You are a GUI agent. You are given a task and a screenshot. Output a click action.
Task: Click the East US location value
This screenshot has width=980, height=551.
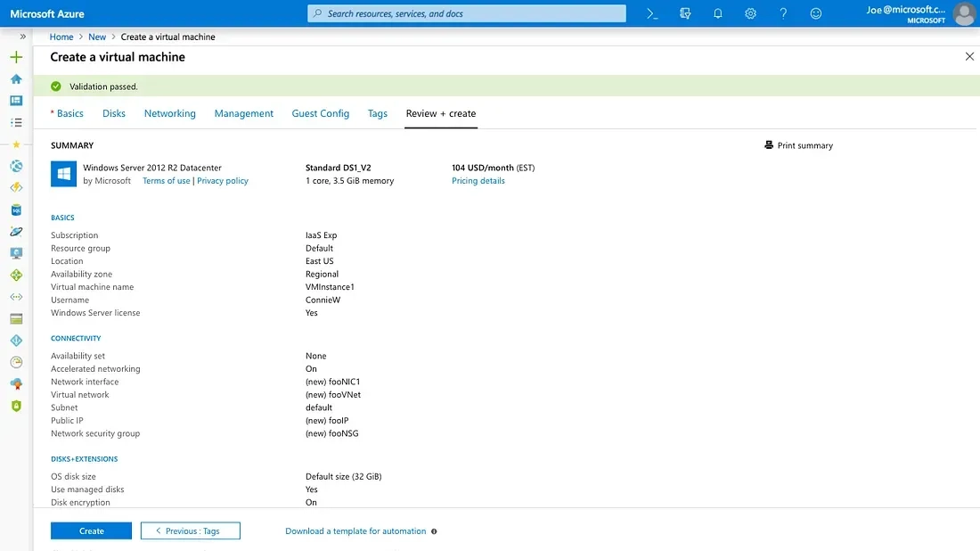click(319, 261)
